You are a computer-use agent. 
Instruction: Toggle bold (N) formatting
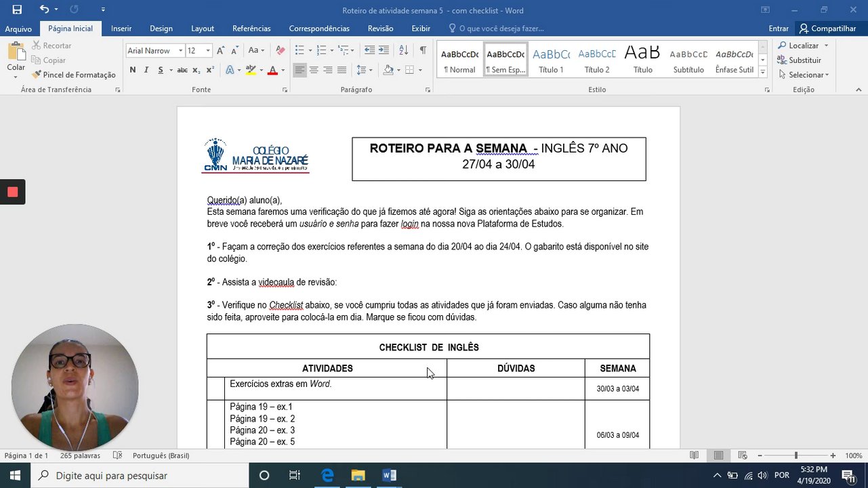point(133,70)
